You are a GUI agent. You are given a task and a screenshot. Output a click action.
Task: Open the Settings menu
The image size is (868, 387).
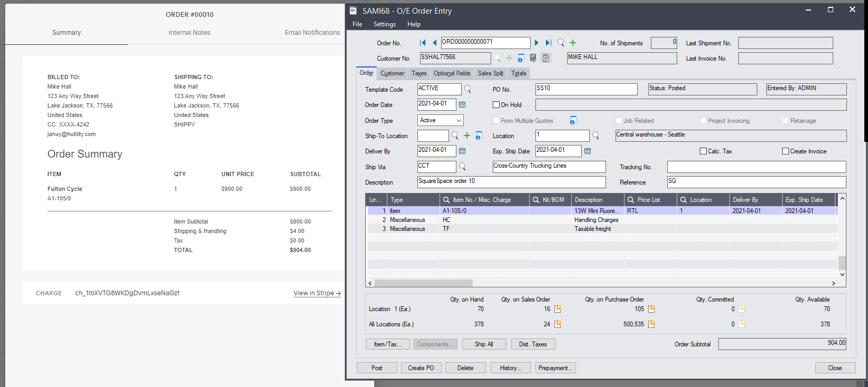(384, 24)
